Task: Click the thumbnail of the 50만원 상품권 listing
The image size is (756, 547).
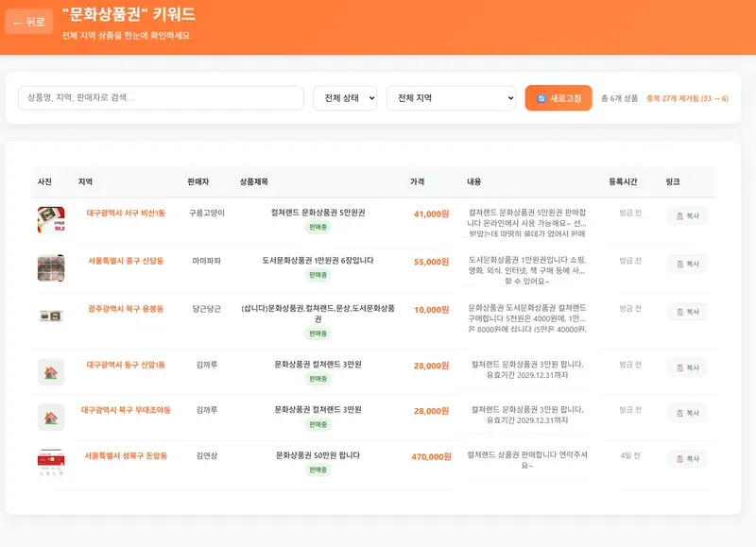Action: 49,460
